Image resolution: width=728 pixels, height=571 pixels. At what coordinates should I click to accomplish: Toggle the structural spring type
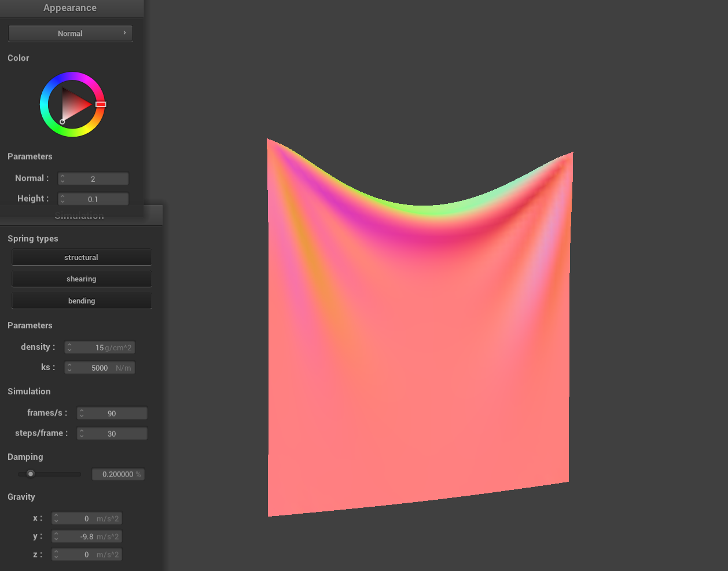point(81,258)
